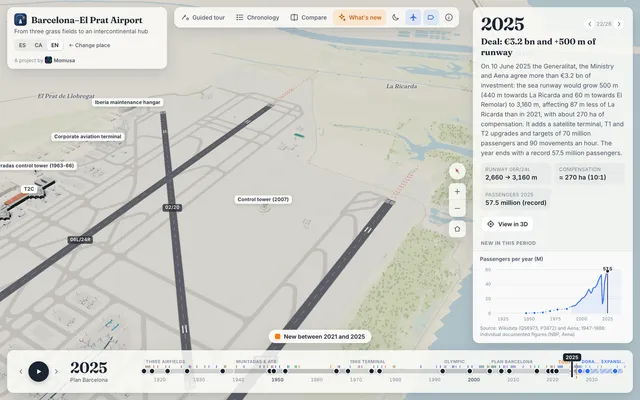Return map to home view
This screenshot has height=400, width=640.
point(457,229)
